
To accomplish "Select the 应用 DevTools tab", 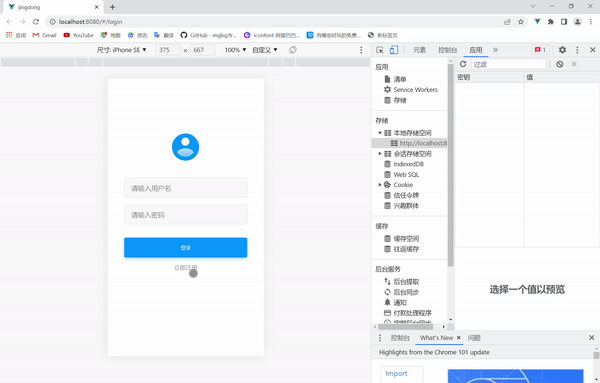I will click(x=476, y=50).
